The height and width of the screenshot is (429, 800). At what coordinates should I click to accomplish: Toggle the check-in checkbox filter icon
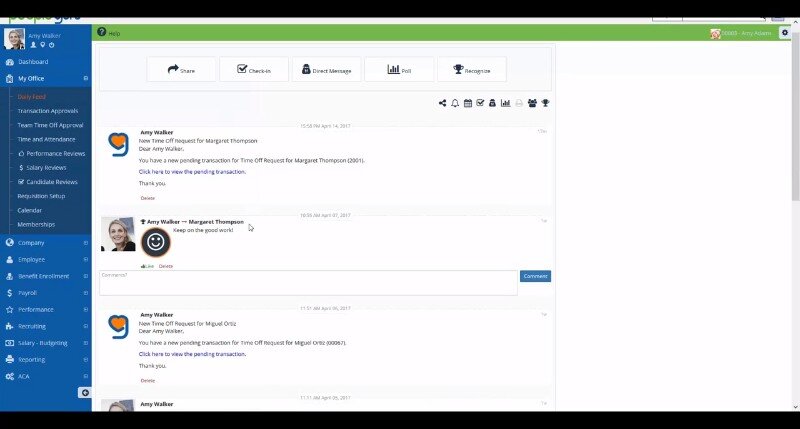point(480,103)
